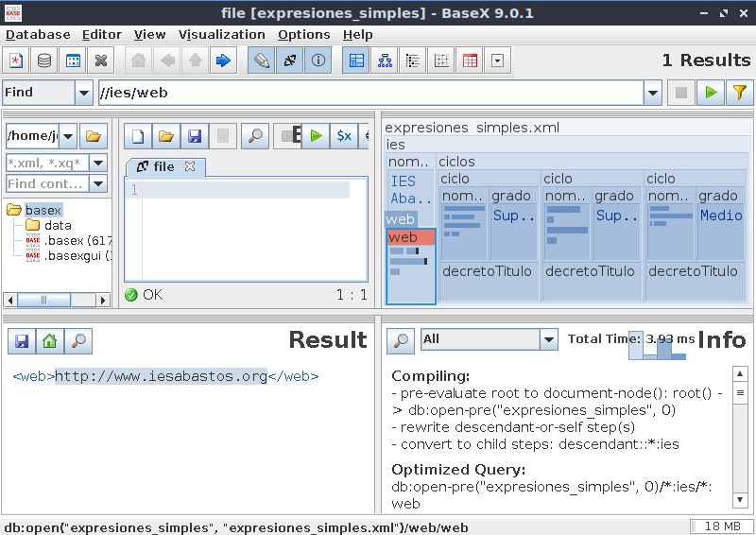Open the Visualization menu

point(221,34)
